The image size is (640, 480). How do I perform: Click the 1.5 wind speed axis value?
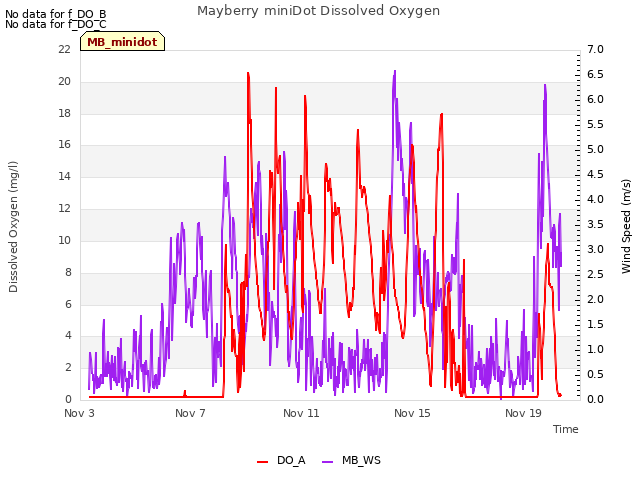(x=595, y=324)
